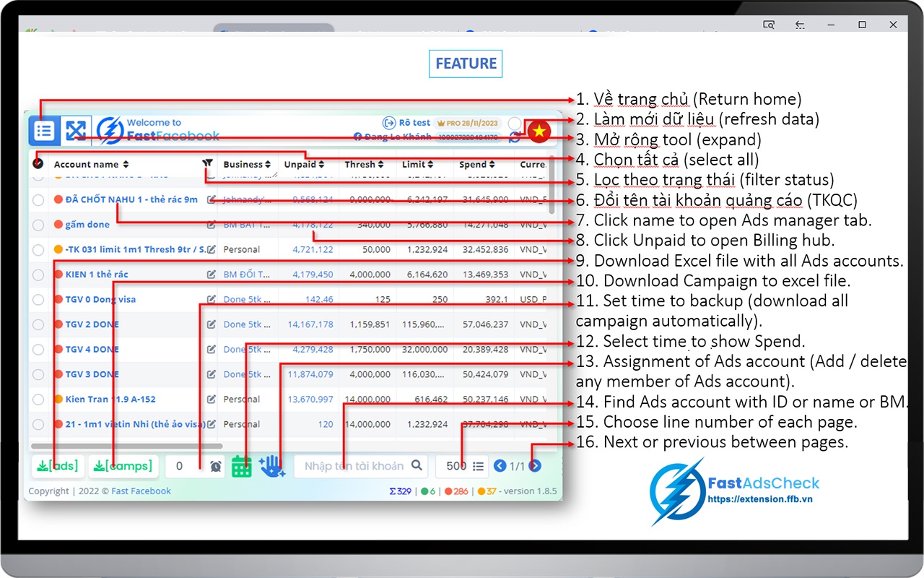924x578 pixels.
Task: Select checkbox for Kien Tran 11.9 A-152 row
Action: click(38, 400)
